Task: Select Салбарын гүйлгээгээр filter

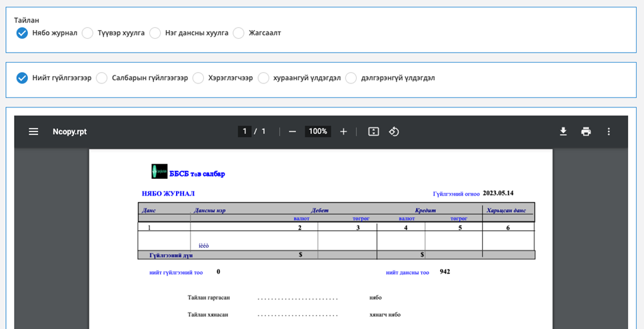Action: (x=102, y=77)
